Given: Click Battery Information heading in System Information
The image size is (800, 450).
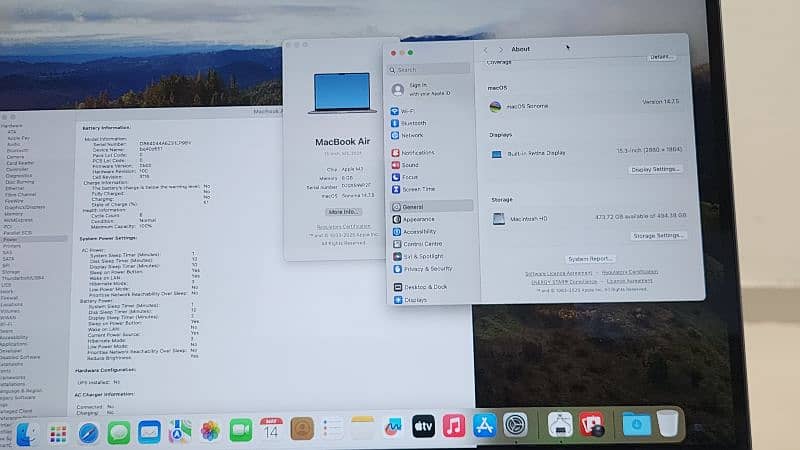Looking at the screenshot, I should [x=106, y=128].
